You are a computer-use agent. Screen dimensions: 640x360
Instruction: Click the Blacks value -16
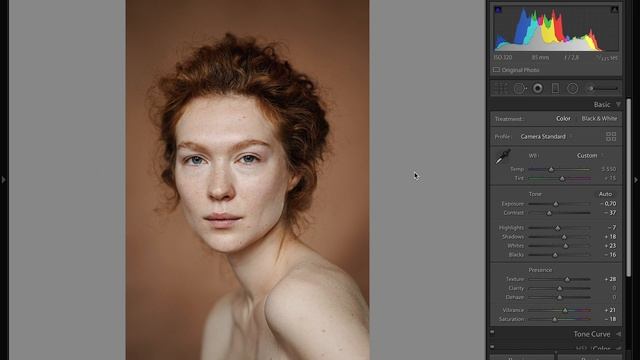click(x=610, y=255)
